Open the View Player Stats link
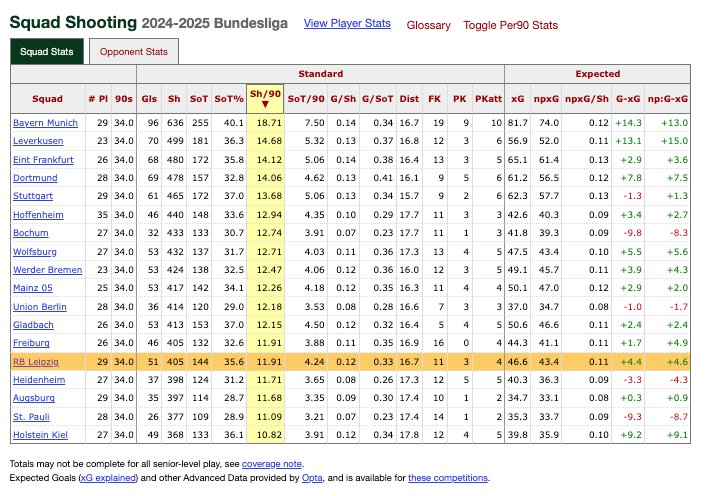 [347, 24]
